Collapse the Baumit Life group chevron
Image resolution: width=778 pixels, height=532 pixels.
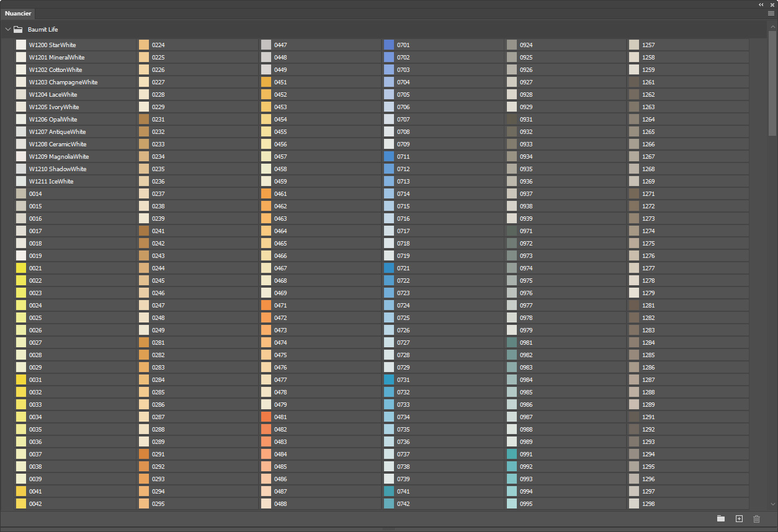[8, 29]
